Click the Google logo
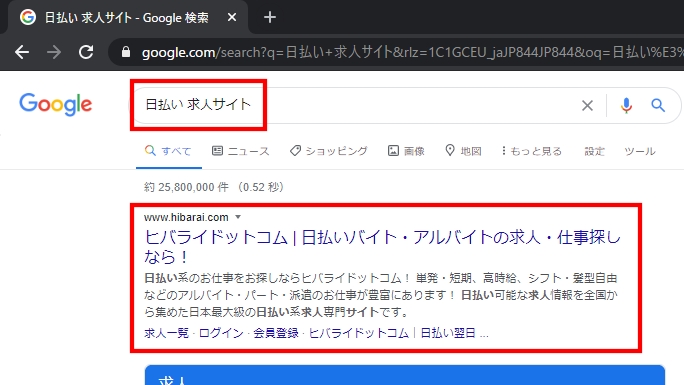Screen dimensions: 684x385 pyautogui.click(x=55, y=105)
